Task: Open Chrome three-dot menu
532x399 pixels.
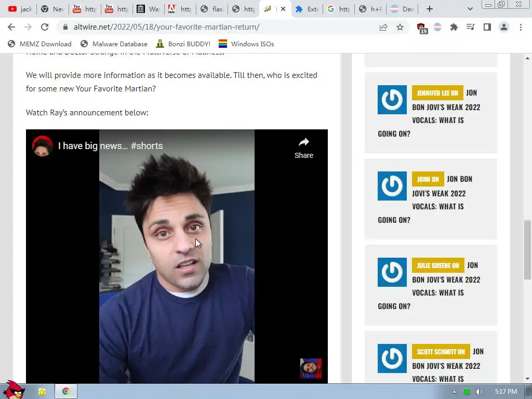Action: pyautogui.click(x=521, y=27)
